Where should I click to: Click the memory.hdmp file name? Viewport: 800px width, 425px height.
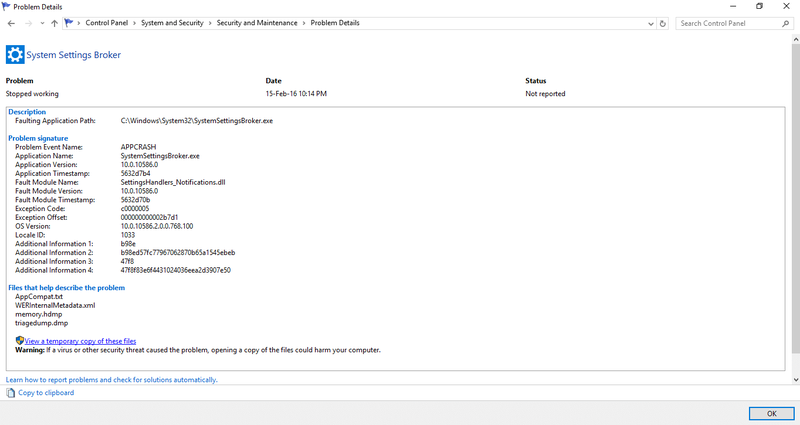click(38, 314)
